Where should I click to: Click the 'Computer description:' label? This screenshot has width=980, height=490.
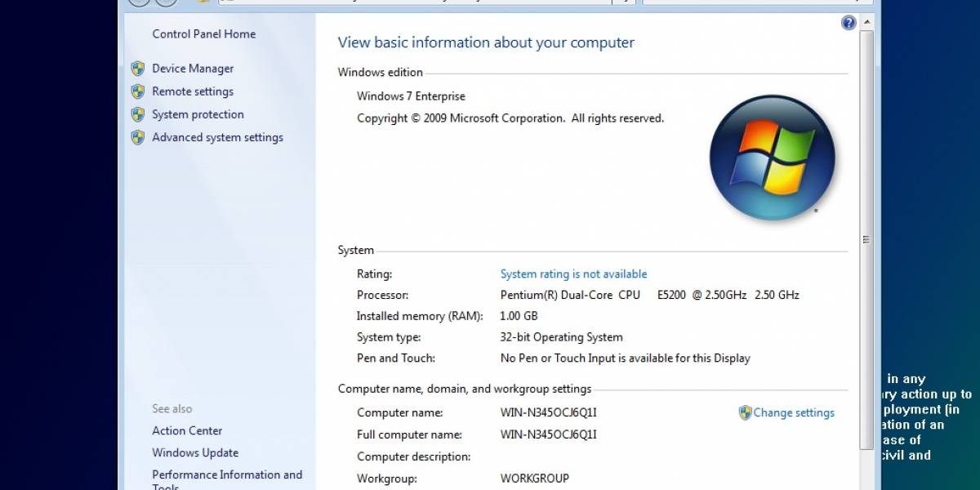[x=413, y=457]
